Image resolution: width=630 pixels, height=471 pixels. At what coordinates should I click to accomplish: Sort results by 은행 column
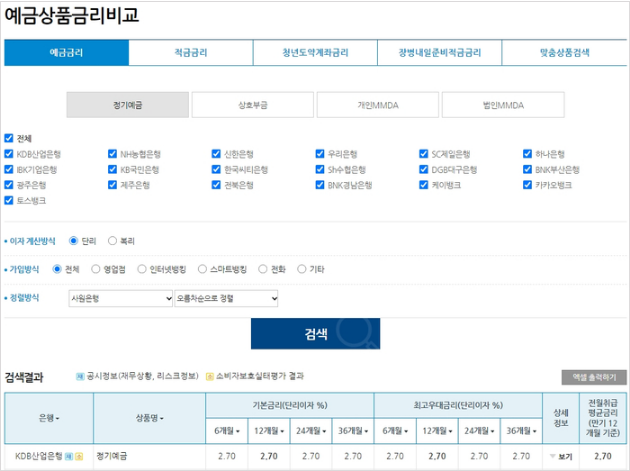[x=49, y=418]
